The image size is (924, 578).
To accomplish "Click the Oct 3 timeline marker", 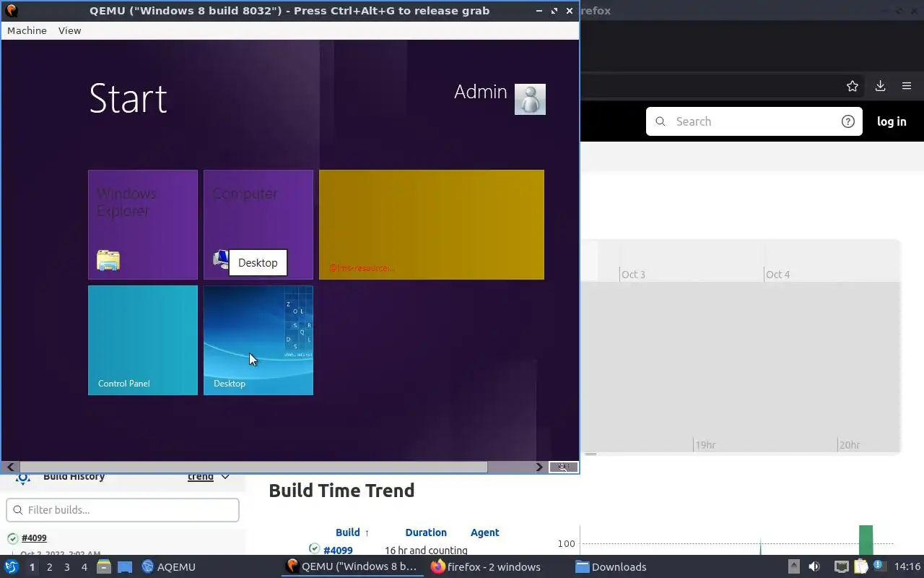I will 633,275.
